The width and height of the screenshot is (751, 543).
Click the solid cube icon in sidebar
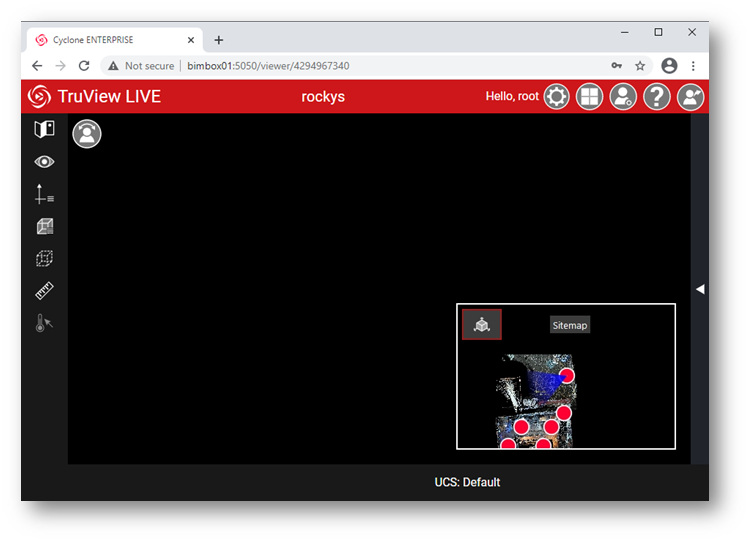44,227
